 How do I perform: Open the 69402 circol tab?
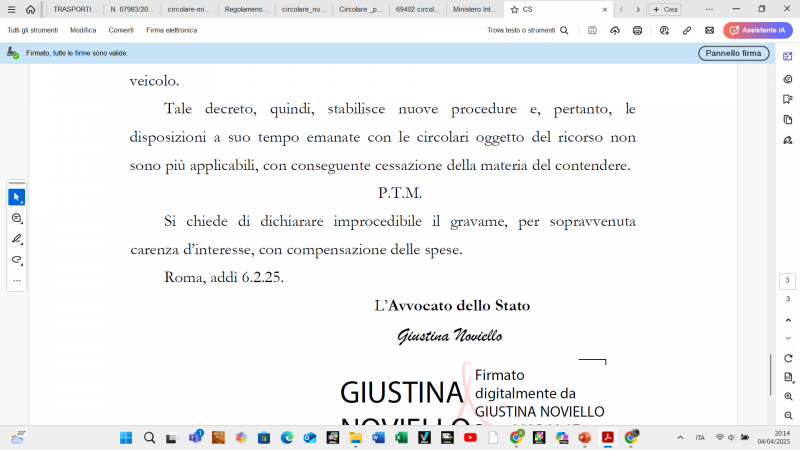click(418, 9)
